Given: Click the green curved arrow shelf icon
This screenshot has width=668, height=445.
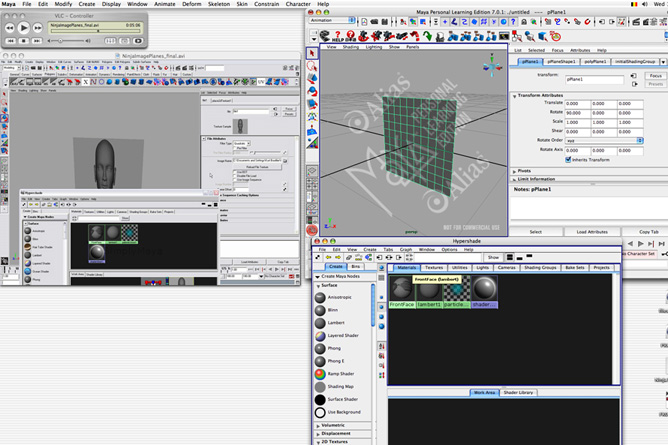Looking at the screenshot, I should coord(427,36).
